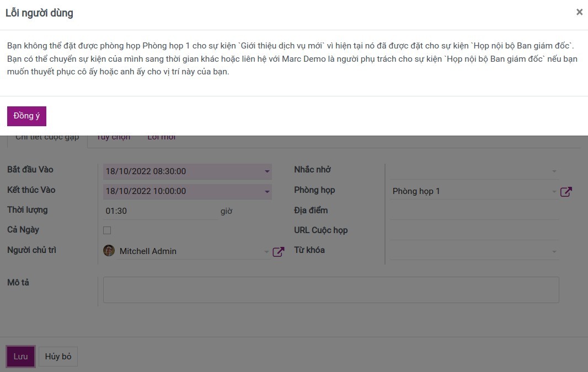
Task: Open external link for Phòng họp 1
Action: pyautogui.click(x=566, y=192)
